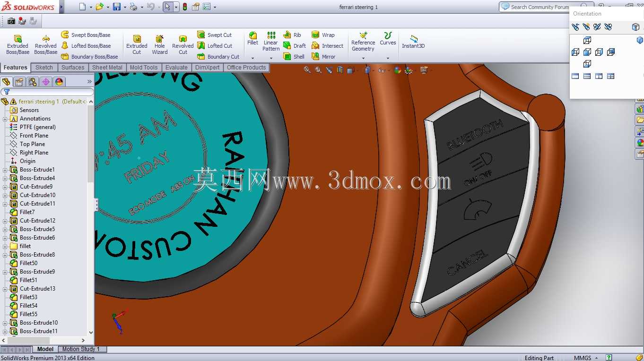
Task: Click the MMGS unit system button
Action: [x=586, y=358]
